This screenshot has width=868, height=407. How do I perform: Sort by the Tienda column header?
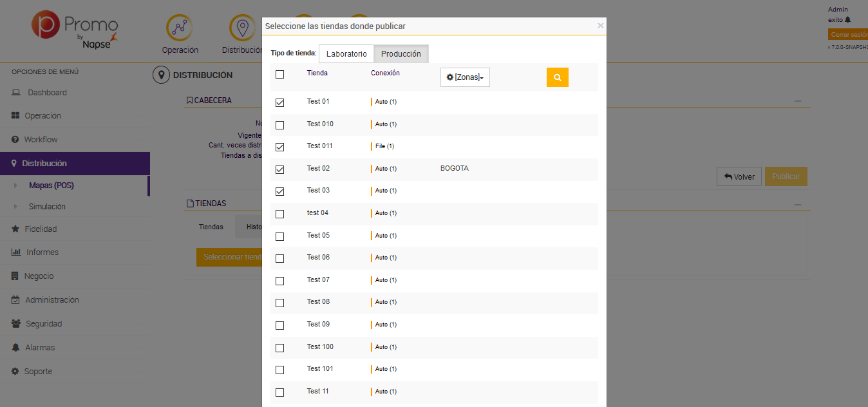tap(317, 73)
